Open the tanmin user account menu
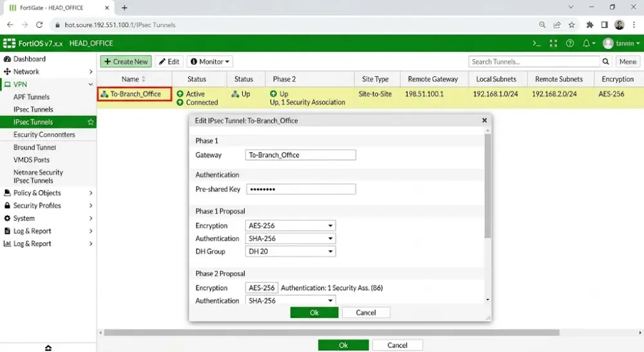Screen dimensions: 644x352 pyautogui.click(x=621, y=43)
